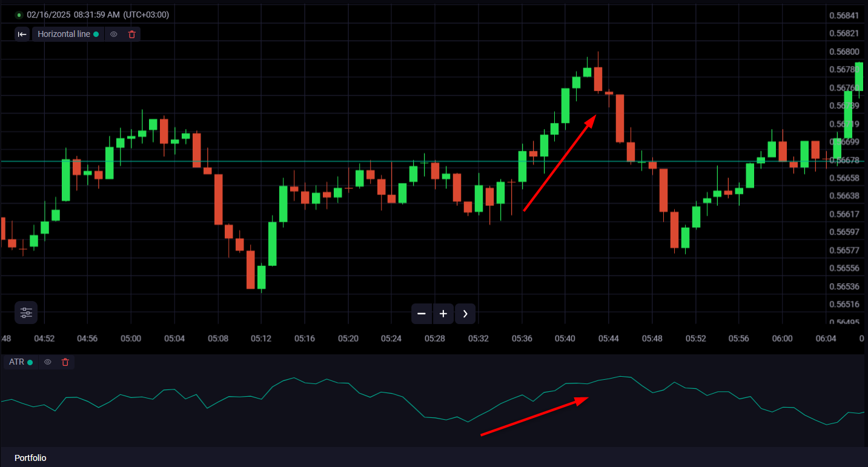Click the green Horizontal line color dot
Screen dimensions: 868x467
[96, 35]
